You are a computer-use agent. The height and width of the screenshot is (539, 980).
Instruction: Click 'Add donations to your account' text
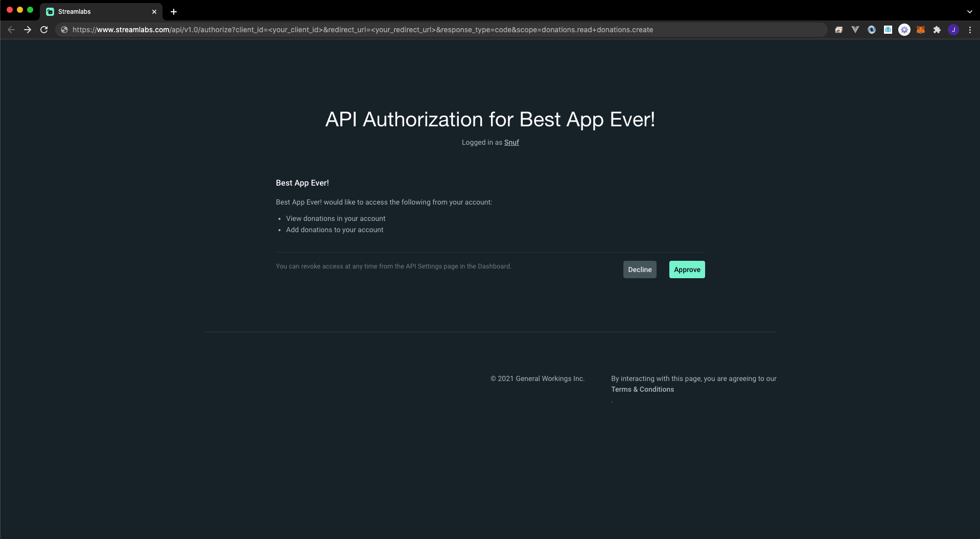[335, 230]
